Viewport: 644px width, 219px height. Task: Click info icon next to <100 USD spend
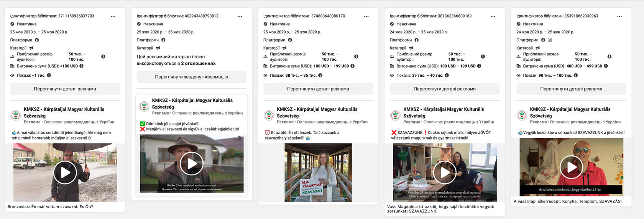[81, 66]
